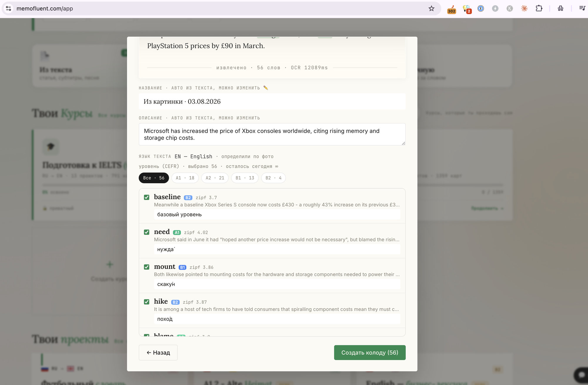Filter words by B1 · 13 level
This screenshot has width=588, height=385.
point(245,178)
